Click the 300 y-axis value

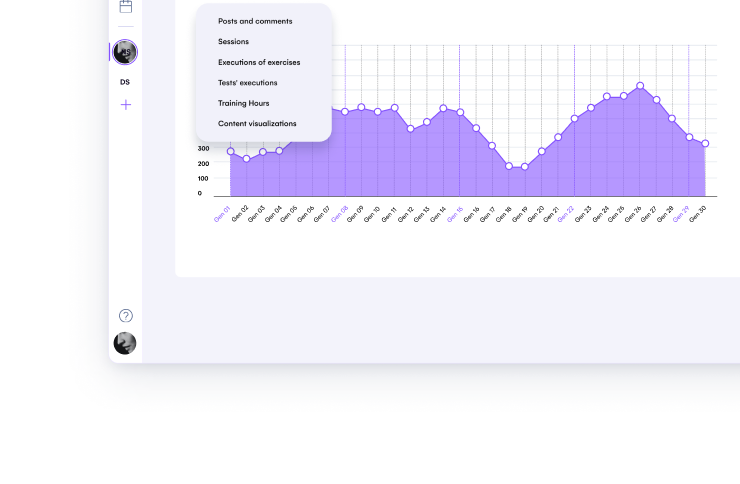203,149
